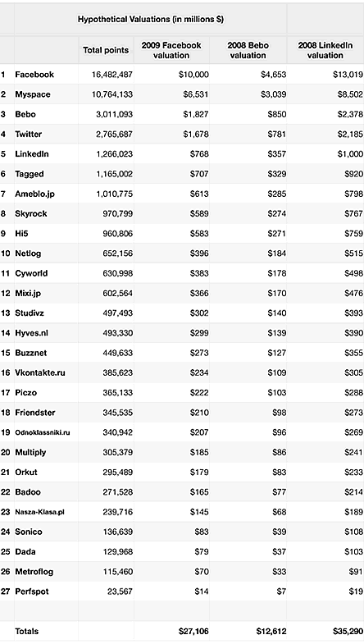
Task: Click the Nasza-Klasa.pl row label
Action: tap(39, 512)
